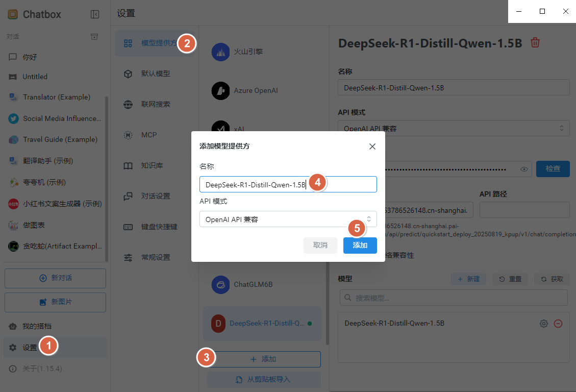Click the 检查 button

point(553,168)
